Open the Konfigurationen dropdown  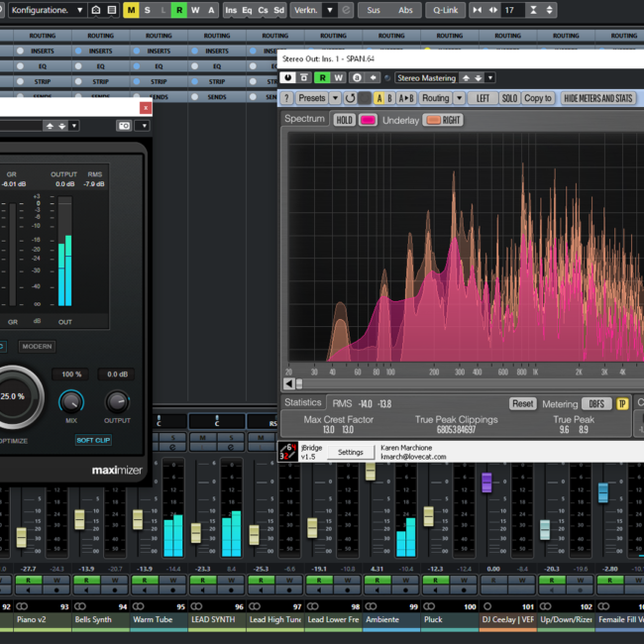(79, 10)
